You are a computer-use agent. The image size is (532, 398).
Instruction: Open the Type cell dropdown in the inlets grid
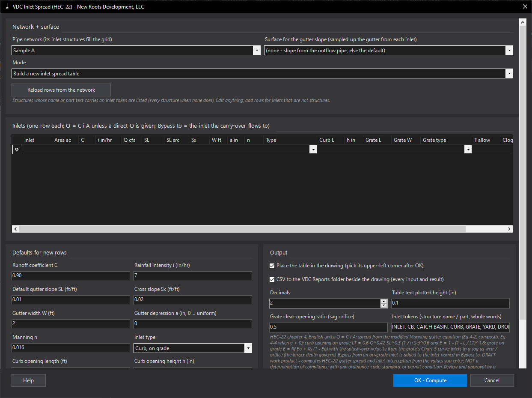pyautogui.click(x=313, y=150)
